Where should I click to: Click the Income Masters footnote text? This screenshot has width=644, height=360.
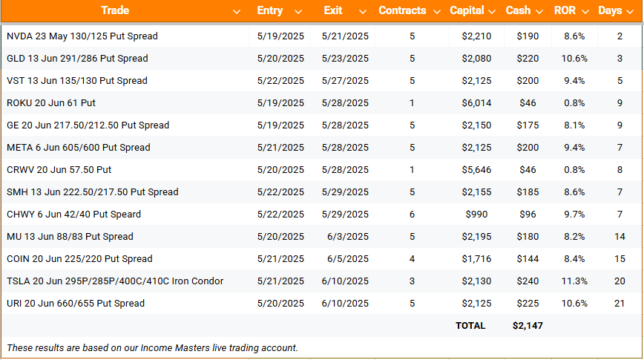(x=152, y=347)
